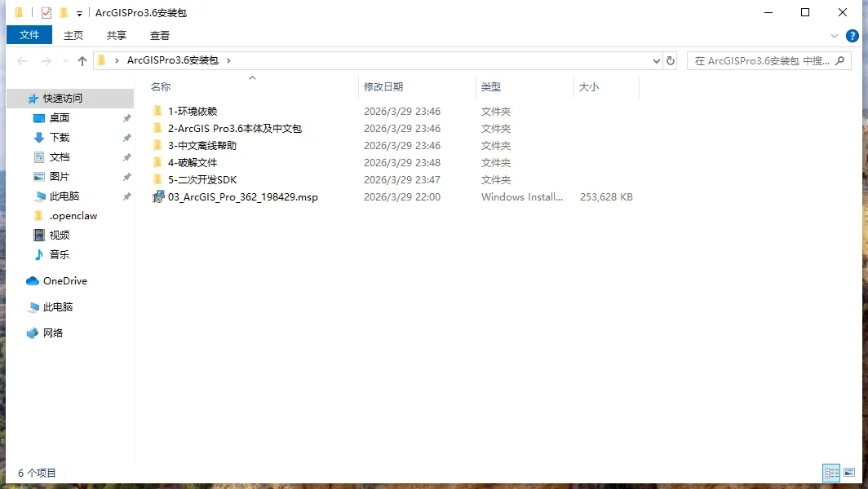The image size is (868, 489).
Task: Select the 2-ArcGIS Pro3.6本体及中文包 folder icon
Action: [x=157, y=128]
